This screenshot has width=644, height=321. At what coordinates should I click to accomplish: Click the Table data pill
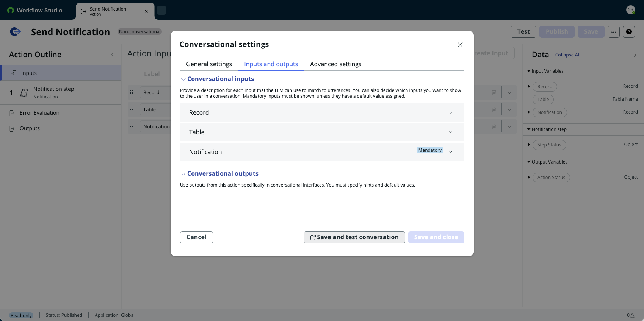[x=543, y=100]
